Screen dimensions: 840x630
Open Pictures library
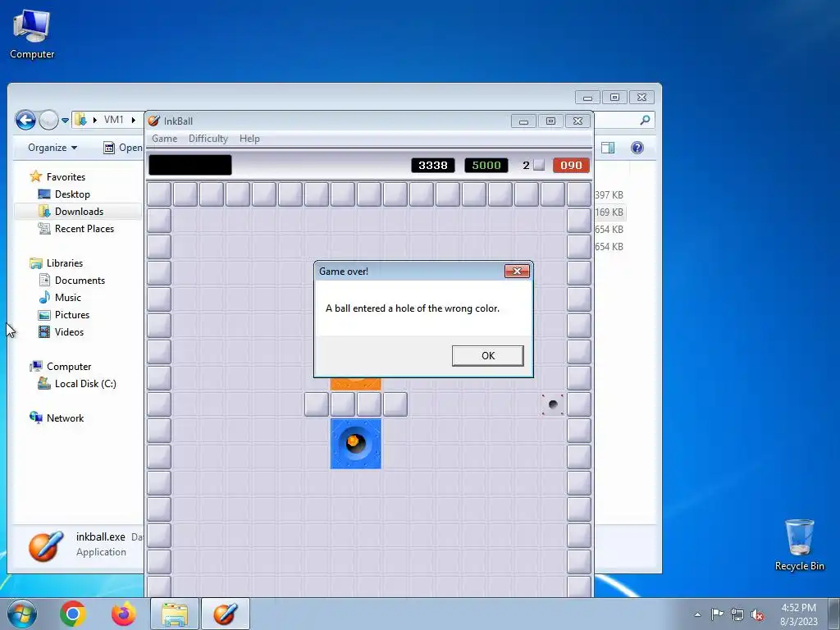tap(72, 314)
